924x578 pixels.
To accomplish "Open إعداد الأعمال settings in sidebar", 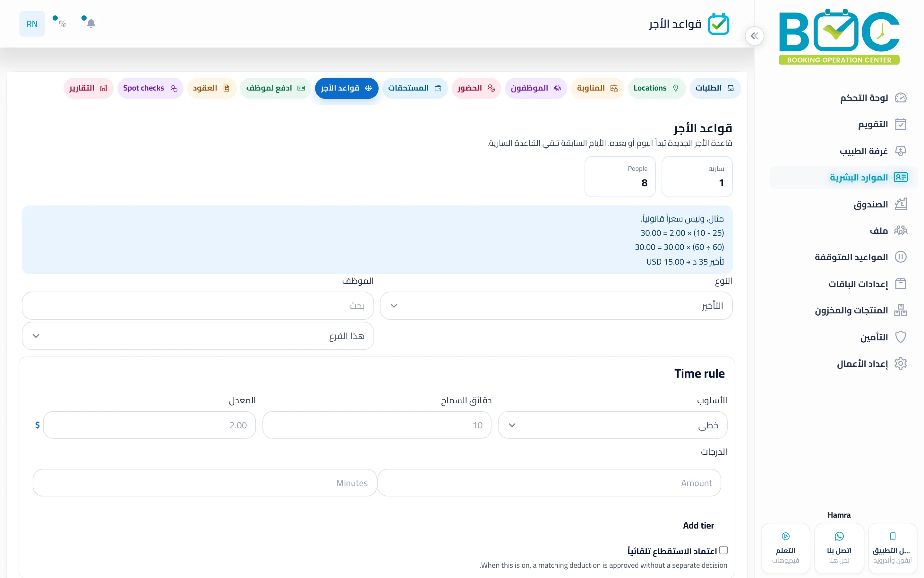I will [x=843, y=363].
